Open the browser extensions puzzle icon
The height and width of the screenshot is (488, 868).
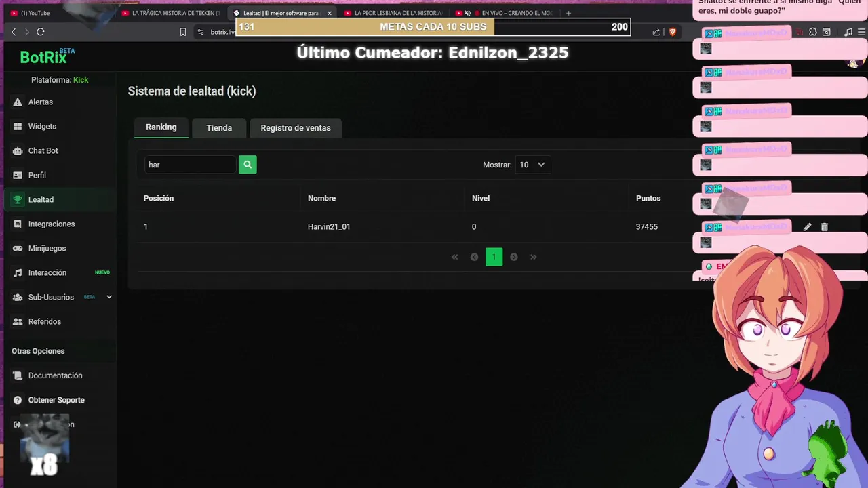click(813, 32)
